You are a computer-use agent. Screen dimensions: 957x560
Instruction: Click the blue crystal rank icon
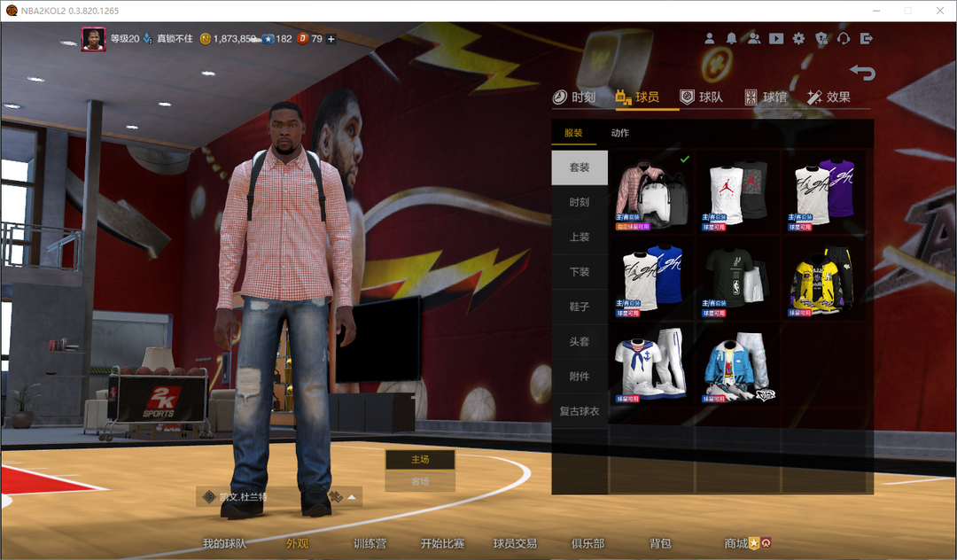click(148, 38)
